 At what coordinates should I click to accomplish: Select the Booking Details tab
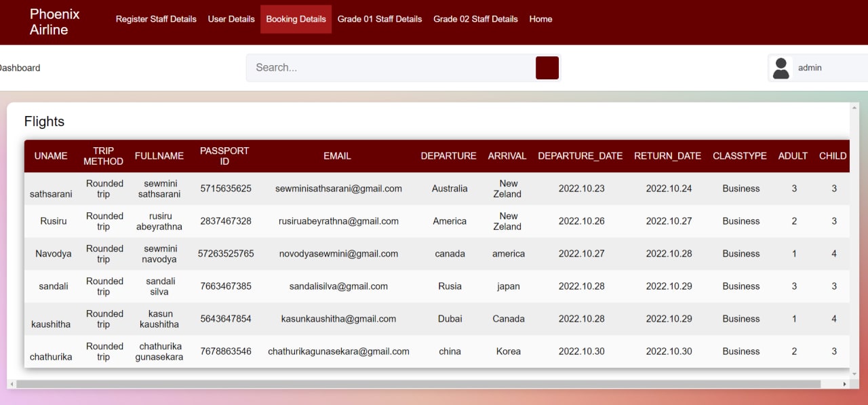click(296, 19)
